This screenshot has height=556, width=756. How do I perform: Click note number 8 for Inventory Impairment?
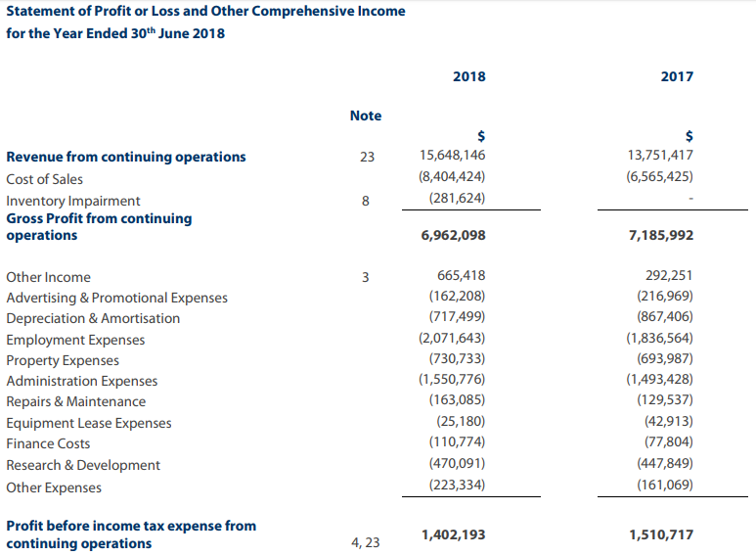click(x=366, y=202)
